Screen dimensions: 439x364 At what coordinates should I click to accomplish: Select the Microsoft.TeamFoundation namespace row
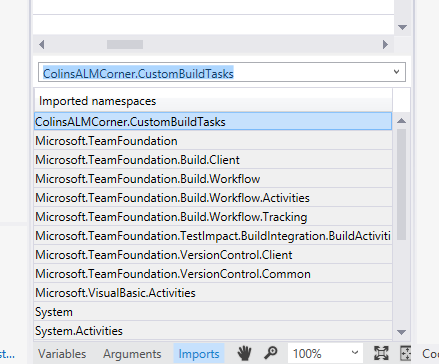pyautogui.click(x=213, y=141)
